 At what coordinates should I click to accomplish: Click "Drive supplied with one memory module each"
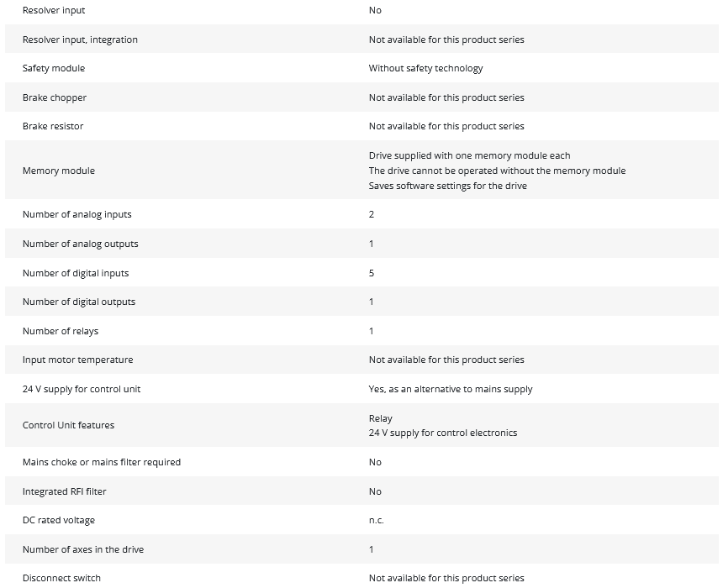(x=469, y=155)
